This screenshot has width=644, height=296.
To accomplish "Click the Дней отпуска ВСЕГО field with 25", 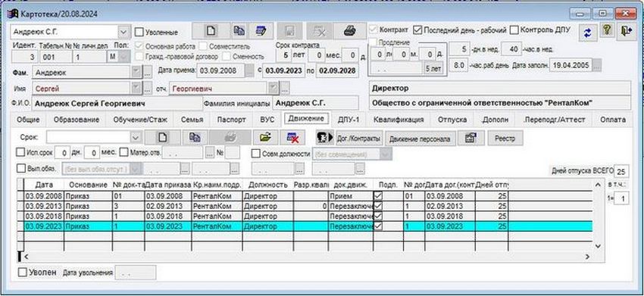I will 621,171.
